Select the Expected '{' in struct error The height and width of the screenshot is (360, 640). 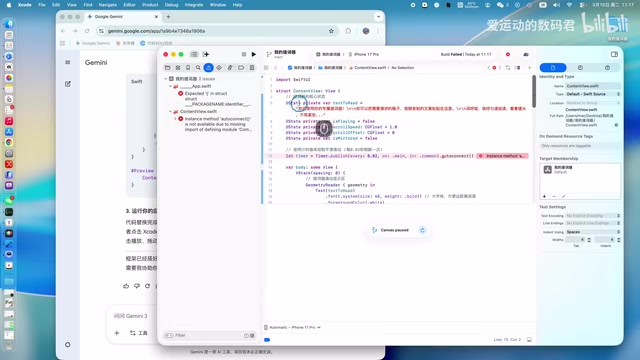[215, 99]
